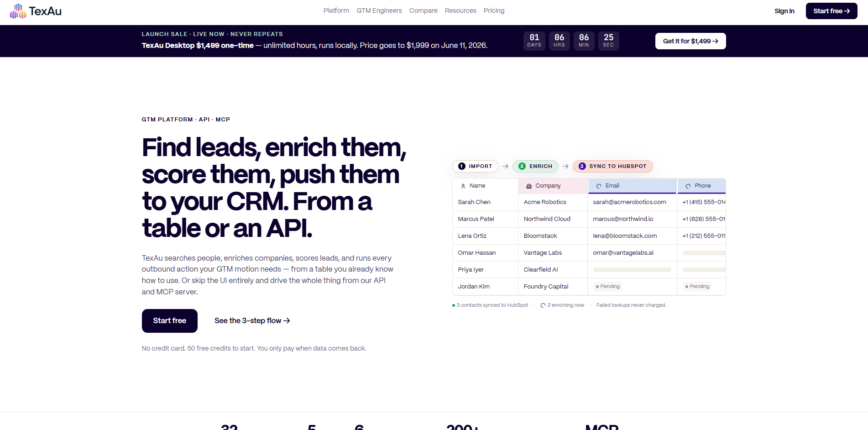This screenshot has height=430, width=868.
Task: Click the Days countdown box
Action: coord(534,41)
